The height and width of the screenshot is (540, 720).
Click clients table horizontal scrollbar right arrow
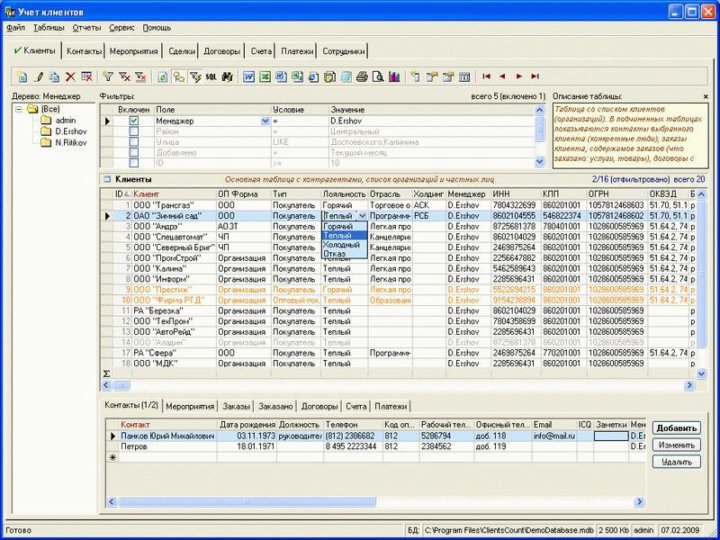(690, 385)
